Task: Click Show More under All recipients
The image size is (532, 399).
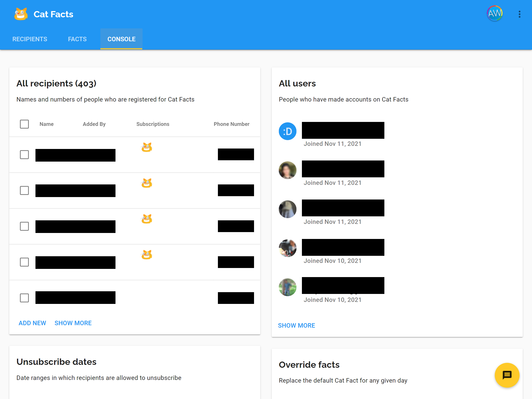Action: 73,323
